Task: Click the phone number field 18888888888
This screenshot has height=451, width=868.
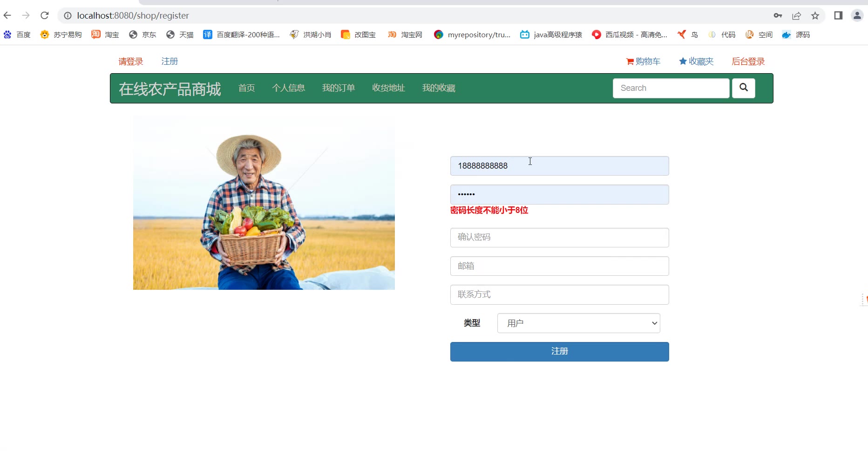Action: (x=559, y=166)
